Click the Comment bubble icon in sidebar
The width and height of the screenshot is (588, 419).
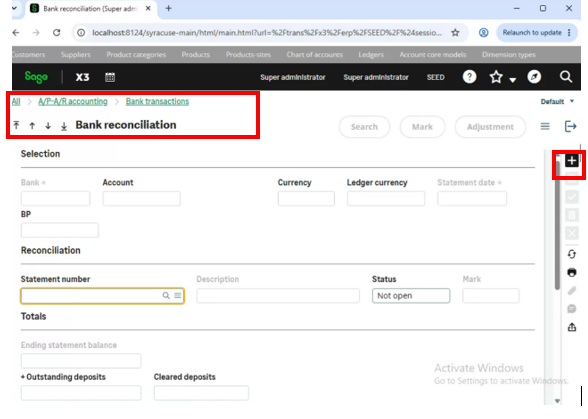click(572, 309)
